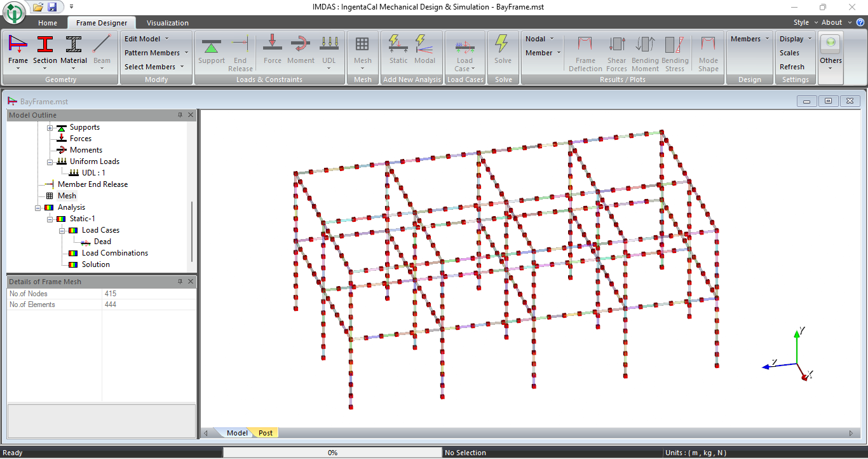This screenshot has width=868, height=459.
Task: Open the Pattern Members dropdown
Action: point(156,53)
